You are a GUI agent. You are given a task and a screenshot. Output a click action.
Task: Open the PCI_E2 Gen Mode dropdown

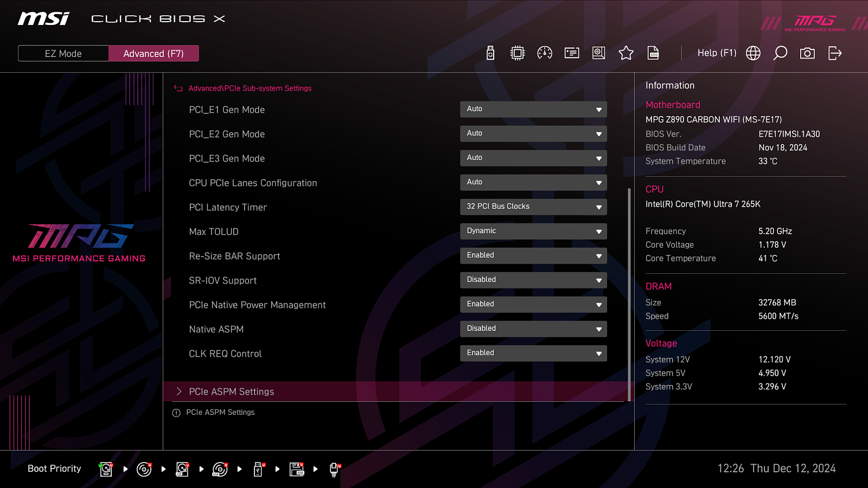(533, 134)
